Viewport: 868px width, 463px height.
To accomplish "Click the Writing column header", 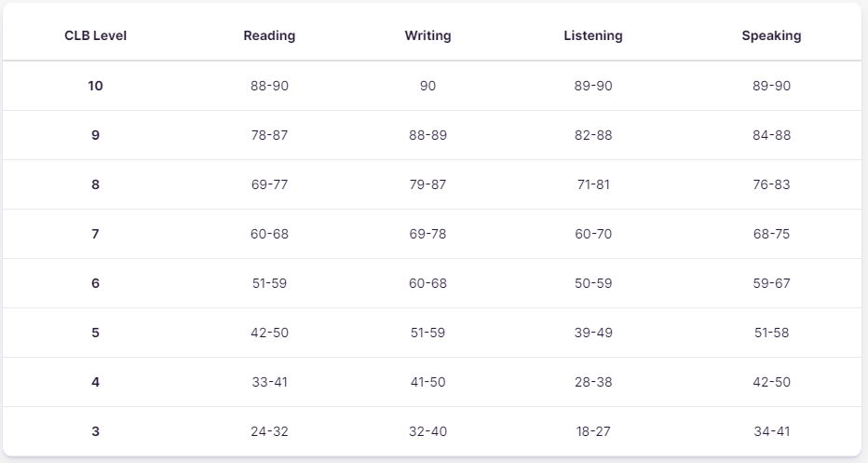I will tap(427, 35).
